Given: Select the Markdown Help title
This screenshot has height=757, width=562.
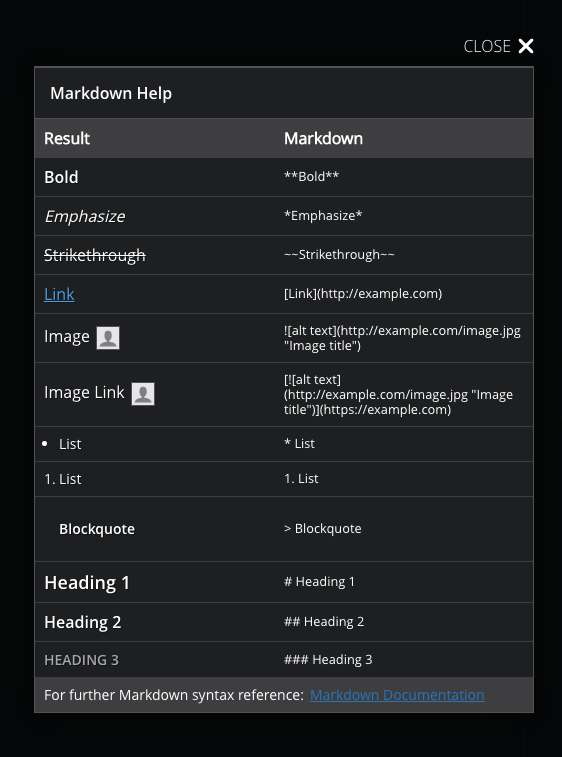Looking at the screenshot, I should click(111, 93).
